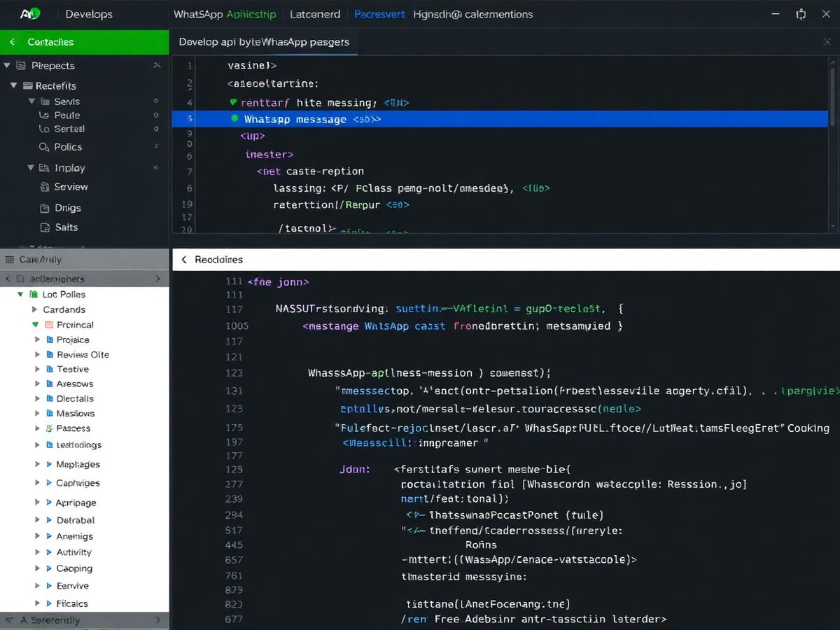This screenshot has height=630, width=840.
Task: Close the Develop api editor tab with X
Action: click(827, 42)
